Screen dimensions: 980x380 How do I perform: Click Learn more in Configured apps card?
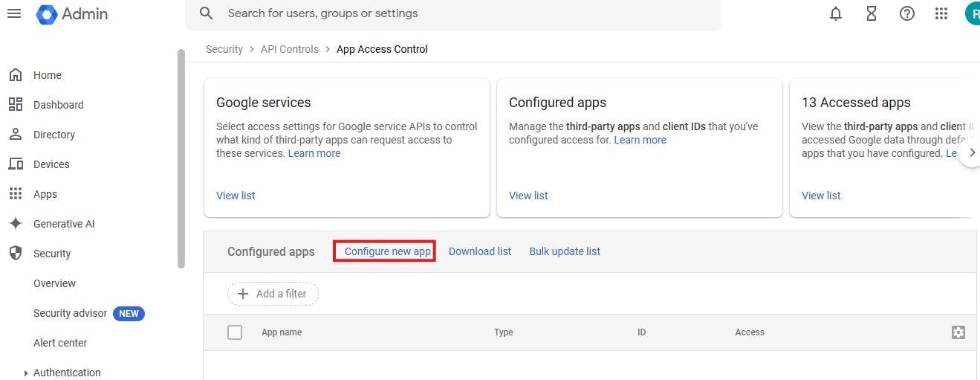[x=640, y=140]
